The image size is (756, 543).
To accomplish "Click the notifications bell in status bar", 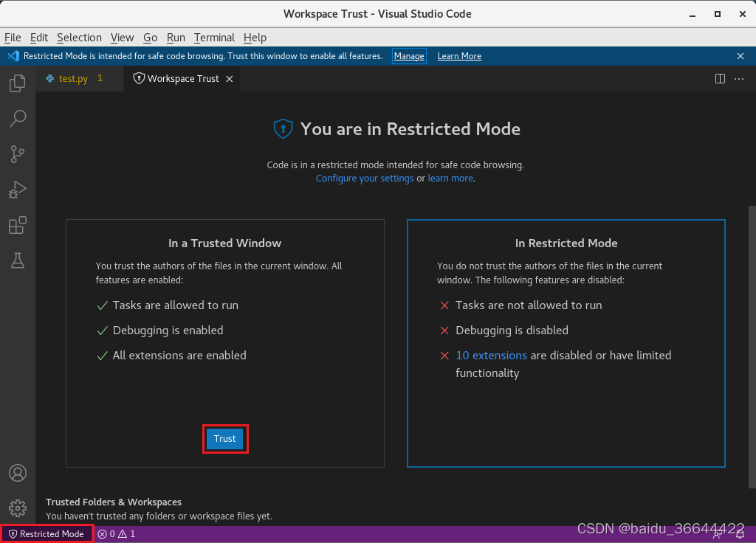I will 740,534.
